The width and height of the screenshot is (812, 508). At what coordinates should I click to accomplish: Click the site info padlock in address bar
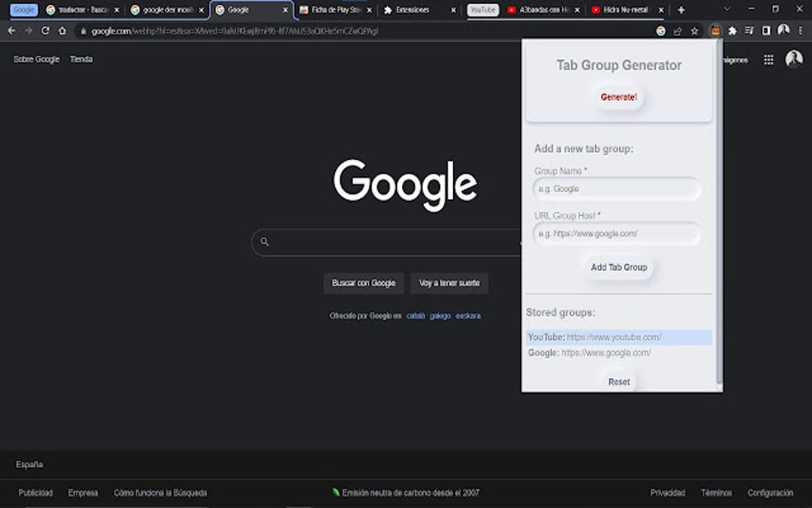pyautogui.click(x=84, y=30)
